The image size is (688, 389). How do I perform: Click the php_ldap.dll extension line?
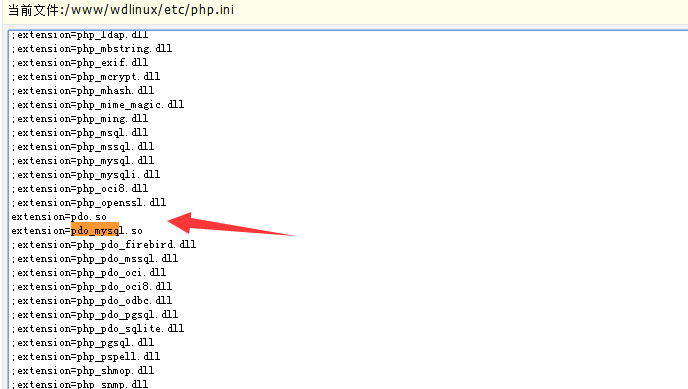79,35
